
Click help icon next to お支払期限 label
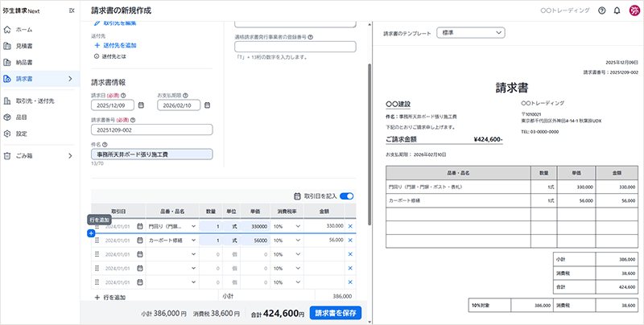pos(186,95)
